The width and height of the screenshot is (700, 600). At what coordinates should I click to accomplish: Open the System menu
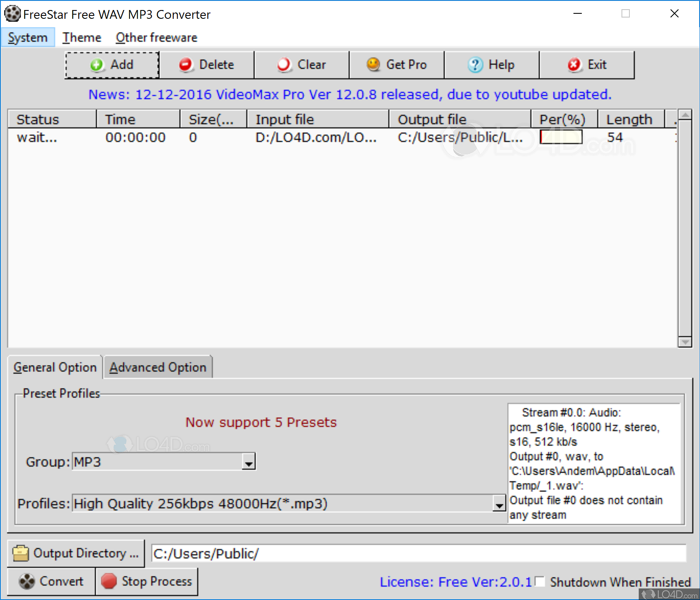coord(28,38)
